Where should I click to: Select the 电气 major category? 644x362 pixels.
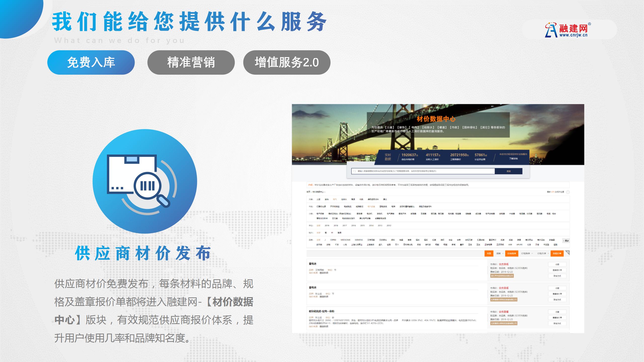(335, 199)
